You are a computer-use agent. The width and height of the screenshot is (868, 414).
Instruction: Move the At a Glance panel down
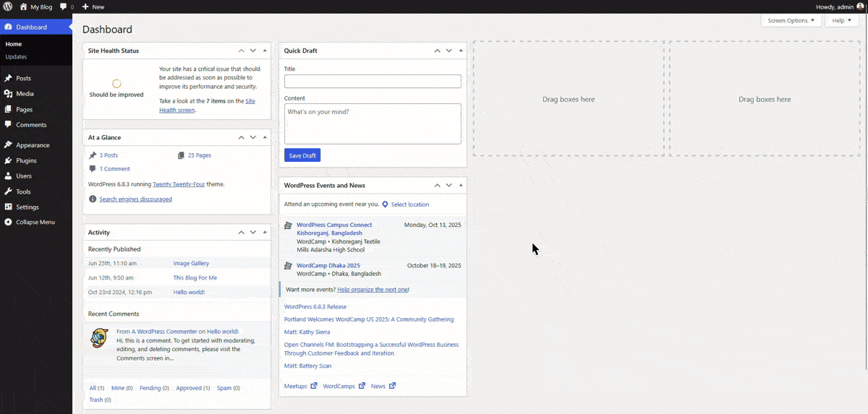pyautogui.click(x=253, y=137)
